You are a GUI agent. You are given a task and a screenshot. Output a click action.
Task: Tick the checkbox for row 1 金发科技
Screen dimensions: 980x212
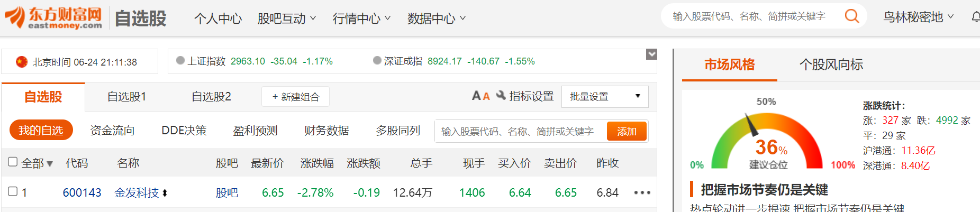[x=13, y=191]
